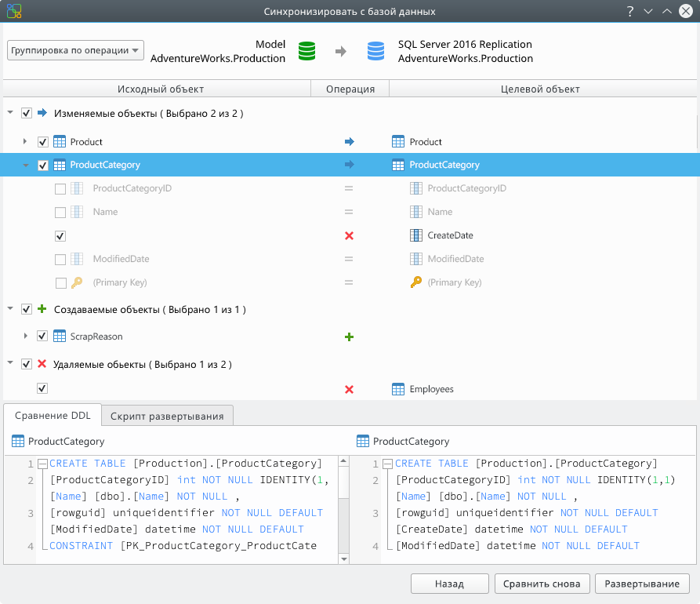Viewport: 700px width, 604px height.
Task: Click table icon in right DDL header
Action: tap(363, 441)
